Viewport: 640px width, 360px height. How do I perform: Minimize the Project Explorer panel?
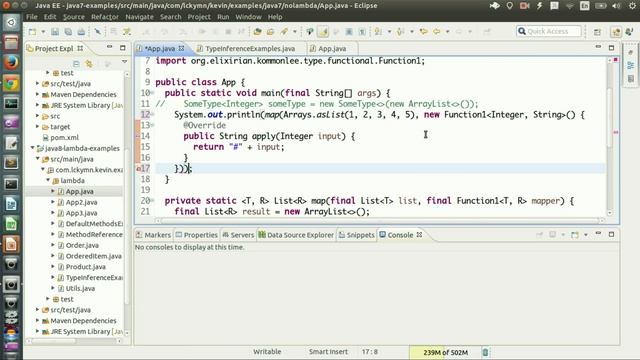click(x=109, y=47)
